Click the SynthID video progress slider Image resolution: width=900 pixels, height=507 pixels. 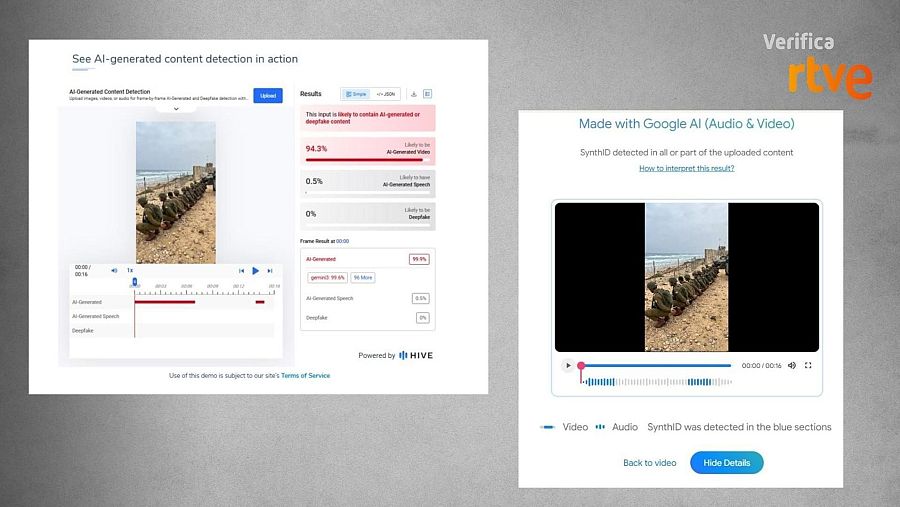655,366
